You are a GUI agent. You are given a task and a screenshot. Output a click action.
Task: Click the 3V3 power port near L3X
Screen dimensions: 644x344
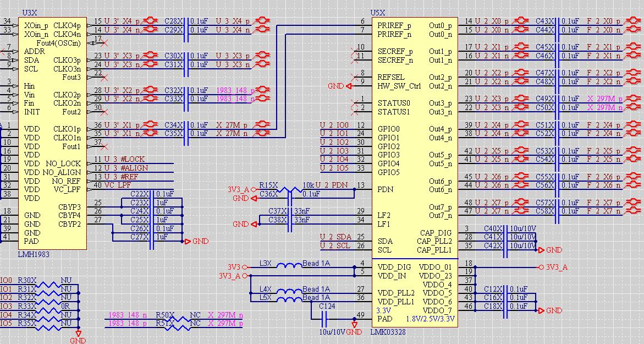click(237, 267)
